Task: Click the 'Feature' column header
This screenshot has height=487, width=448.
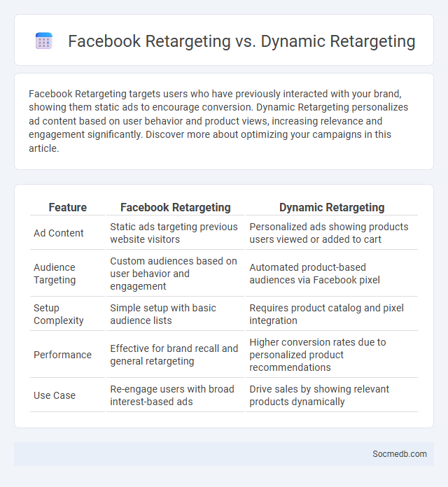Action: [67, 208]
